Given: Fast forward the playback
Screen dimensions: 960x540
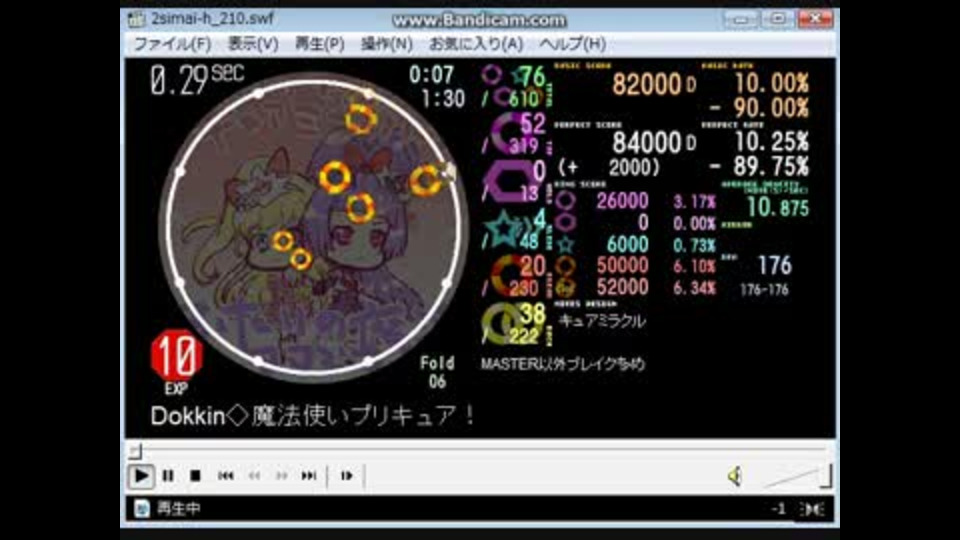Looking at the screenshot, I should point(281,476).
